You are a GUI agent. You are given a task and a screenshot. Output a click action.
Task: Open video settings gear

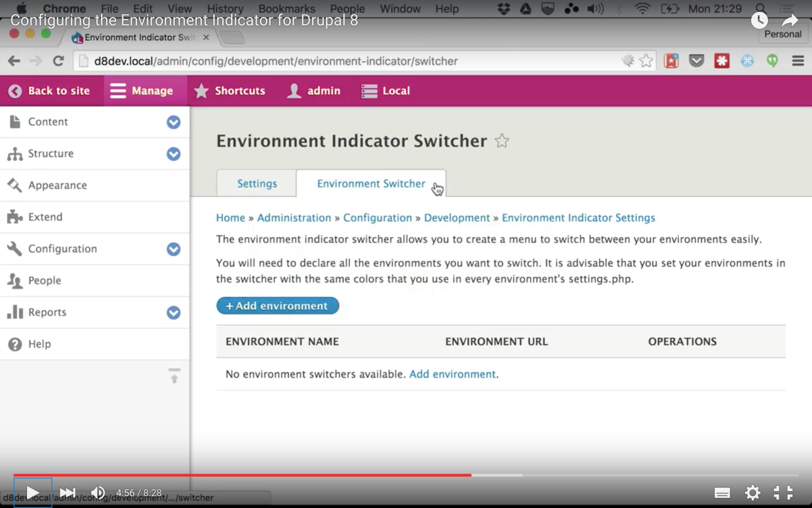[752, 493]
